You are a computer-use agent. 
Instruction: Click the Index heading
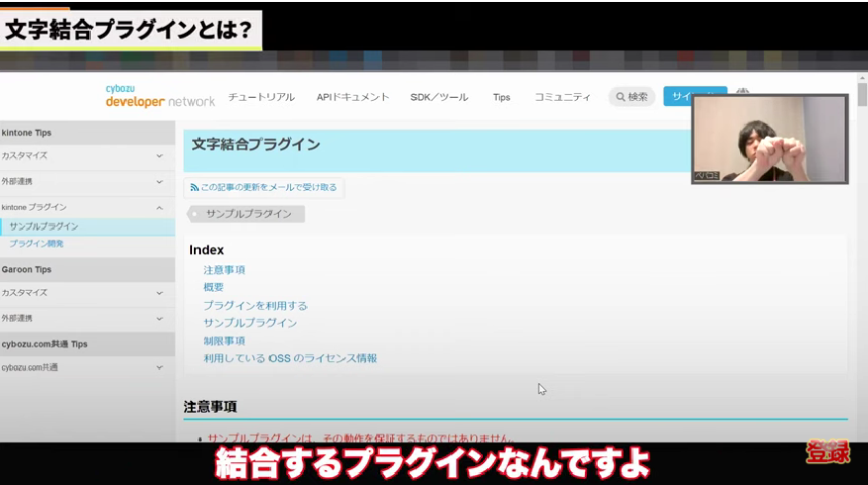tap(207, 250)
